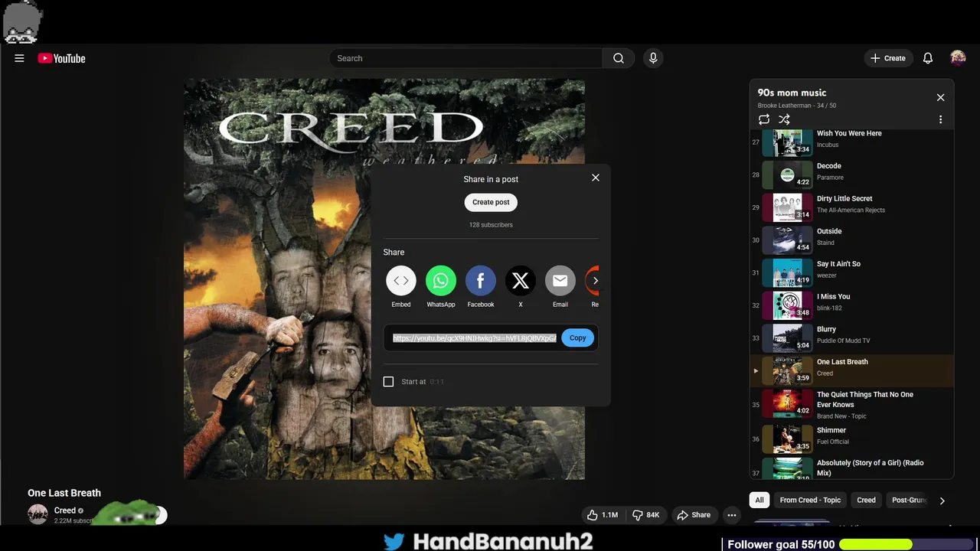Screen dimensions: 980x551
Task: Choose the Embed share option
Action: pyautogui.click(x=401, y=287)
